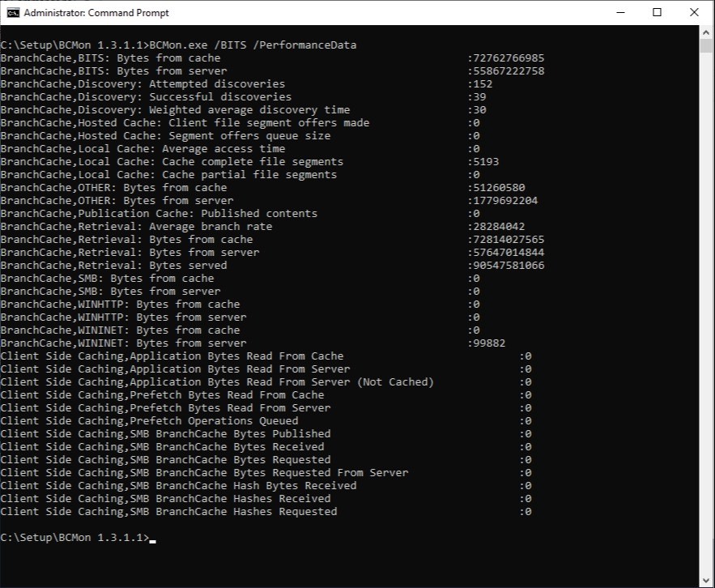Close the Command Prompt window

[694, 13]
